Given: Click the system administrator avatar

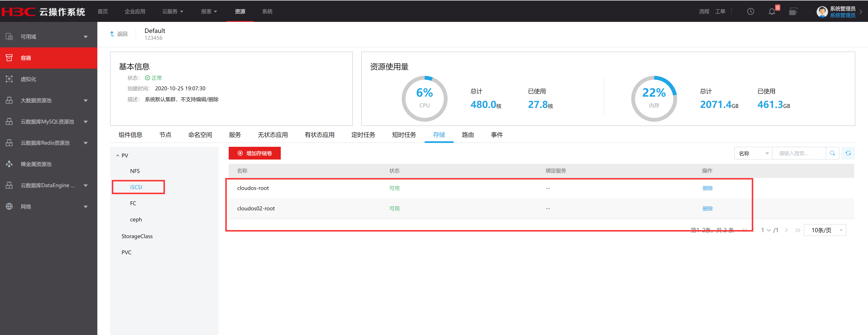Looking at the screenshot, I should click(x=822, y=12).
